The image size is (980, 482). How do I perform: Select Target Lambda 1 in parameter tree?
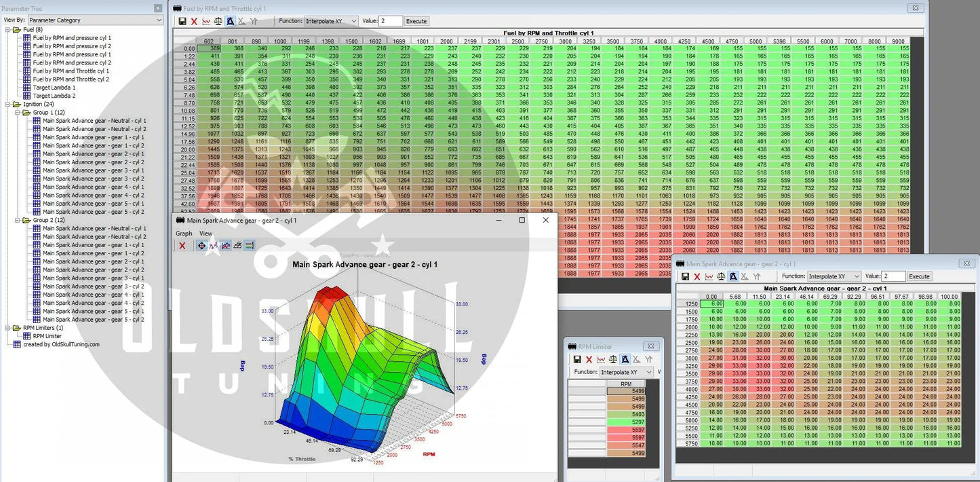point(54,88)
